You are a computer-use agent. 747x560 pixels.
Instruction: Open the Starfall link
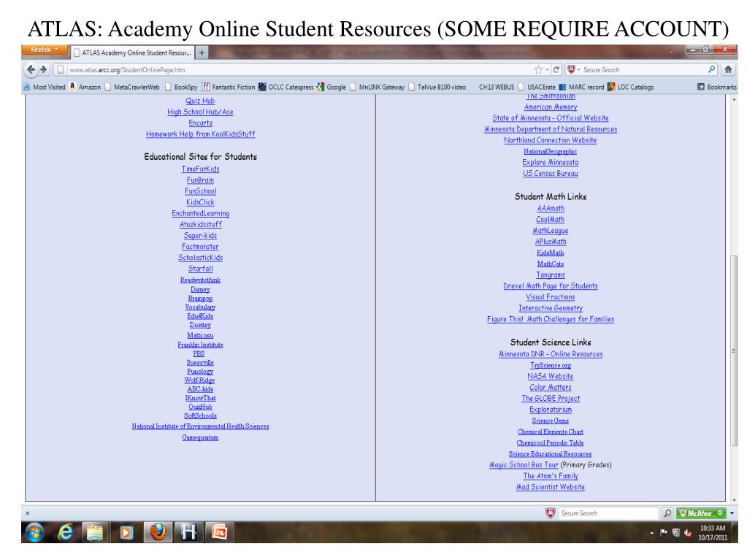pyautogui.click(x=201, y=269)
